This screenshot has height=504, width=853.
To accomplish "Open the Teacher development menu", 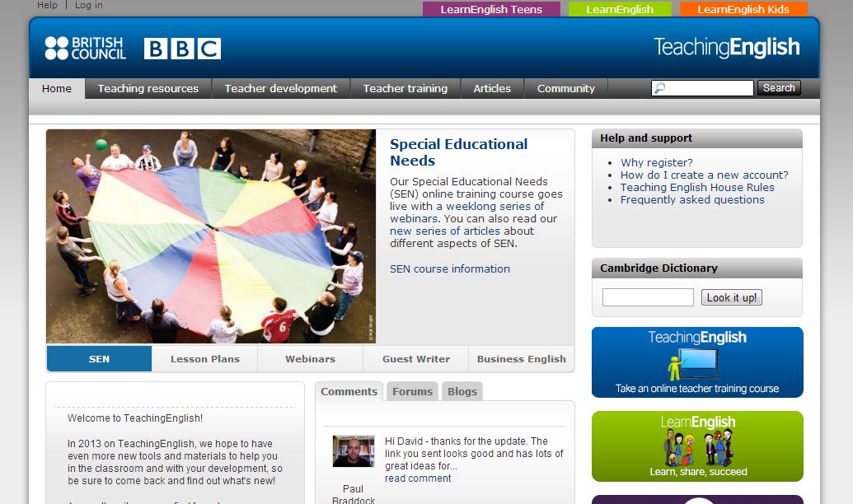I will [280, 89].
